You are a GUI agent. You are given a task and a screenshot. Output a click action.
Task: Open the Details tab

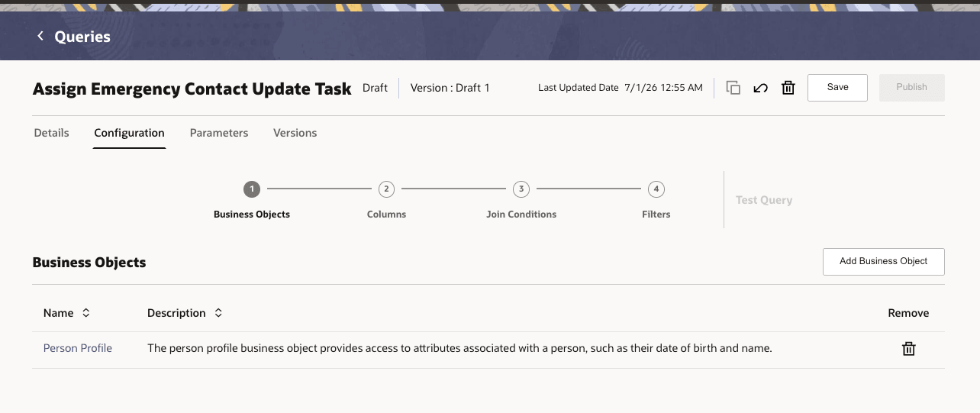(x=52, y=133)
